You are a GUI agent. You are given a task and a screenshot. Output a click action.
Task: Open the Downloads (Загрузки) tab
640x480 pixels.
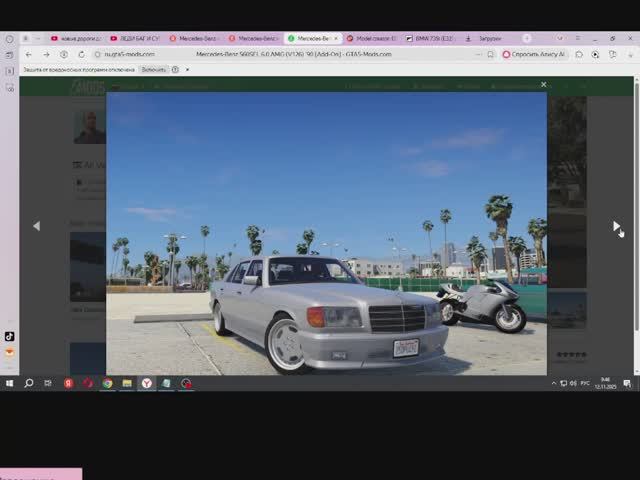(490, 38)
